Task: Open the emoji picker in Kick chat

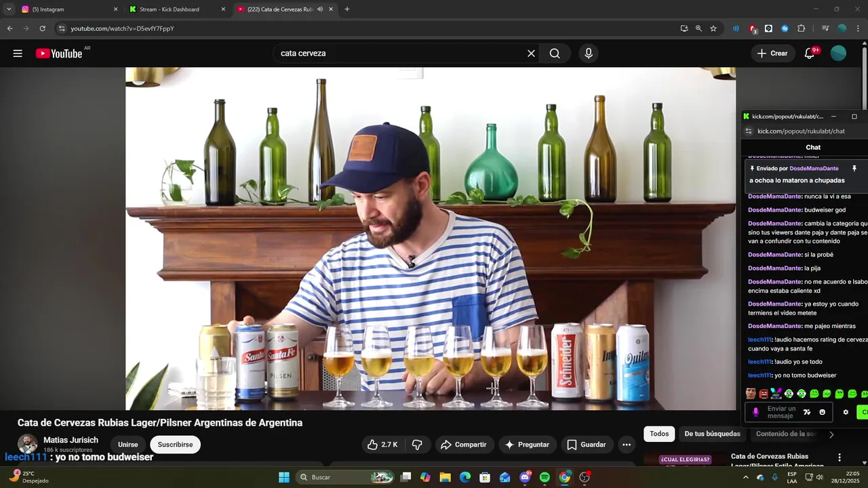Action: coord(822,412)
